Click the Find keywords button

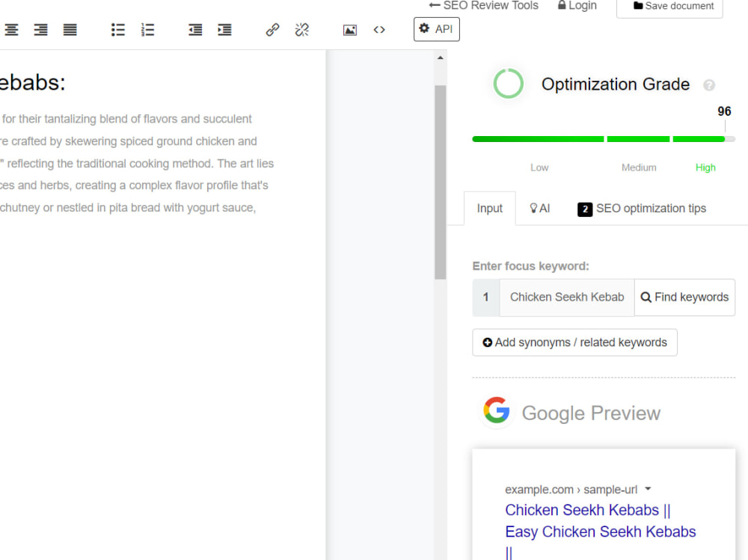[x=684, y=297]
